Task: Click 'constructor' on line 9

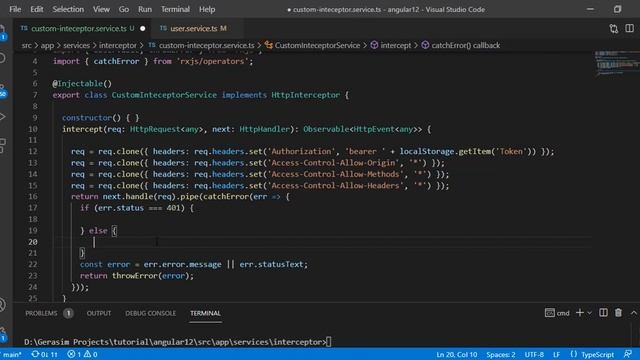Action: pyautogui.click(x=87, y=118)
